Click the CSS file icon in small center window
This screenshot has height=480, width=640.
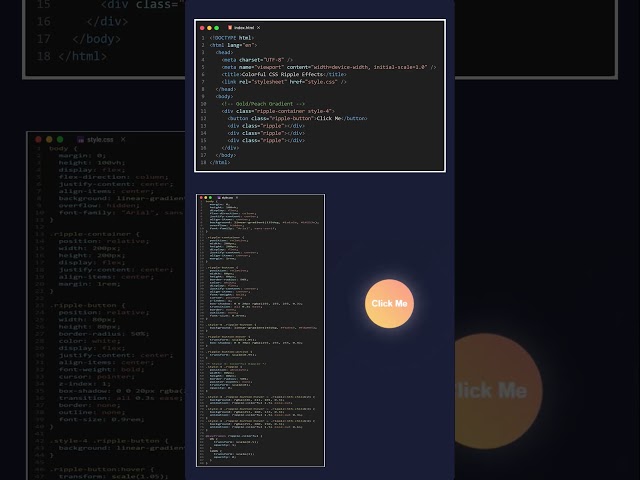click(x=219, y=198)
